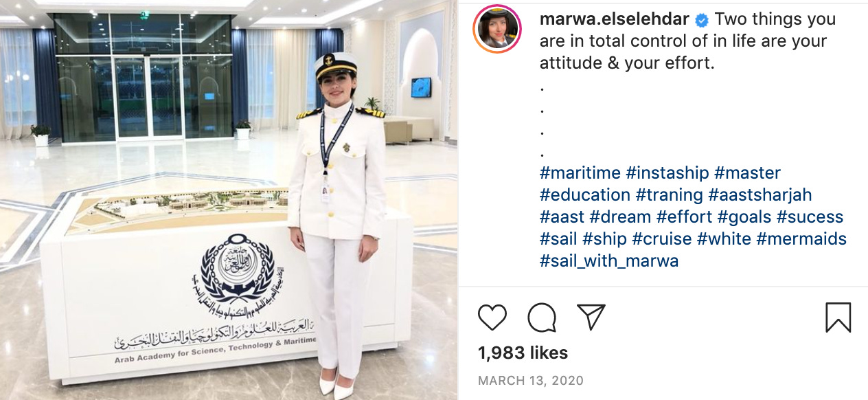Click the #mermaids hashtag

click(801, 238)
